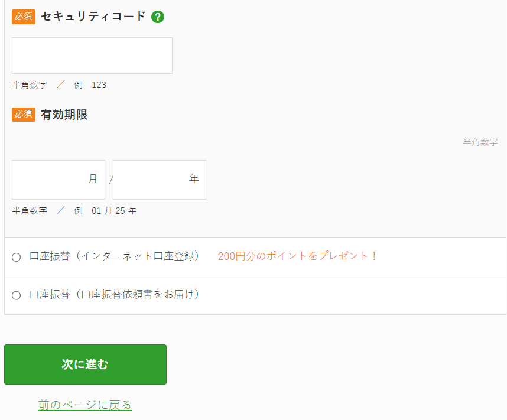Click the 200円分のポイントをプレゼント！ promo text

297,256
